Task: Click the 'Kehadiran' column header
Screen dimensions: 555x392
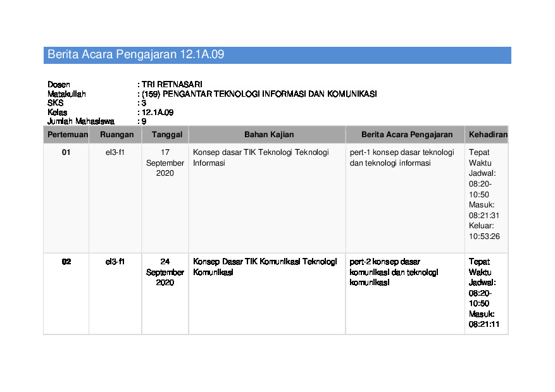Action: [x=488, y=135]
